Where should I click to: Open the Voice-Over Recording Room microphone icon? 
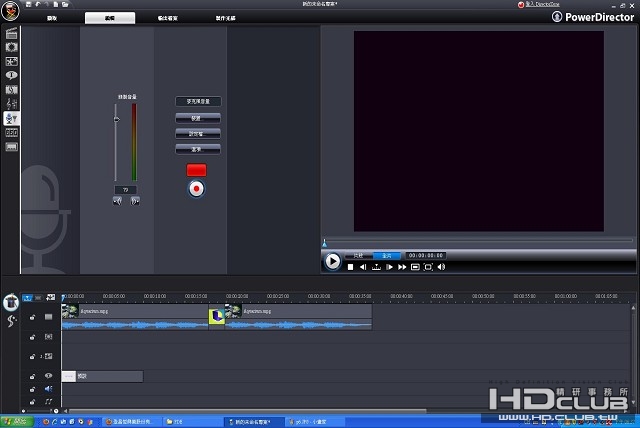tap(11, 118)
